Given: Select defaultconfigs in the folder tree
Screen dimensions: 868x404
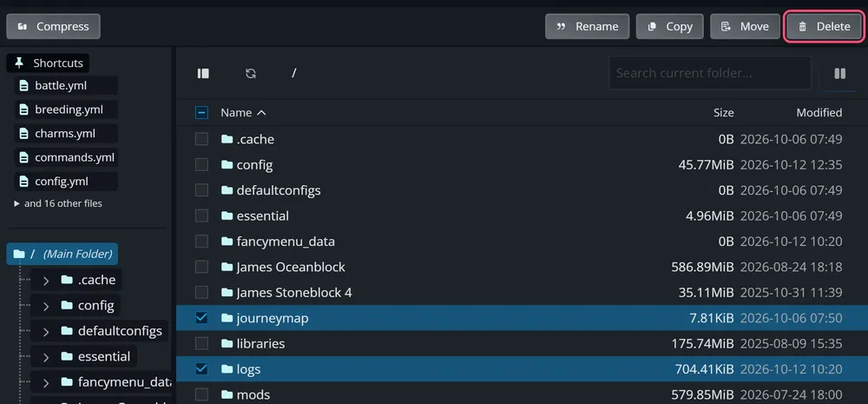Looking at the screenshot, I should point(120,331).
